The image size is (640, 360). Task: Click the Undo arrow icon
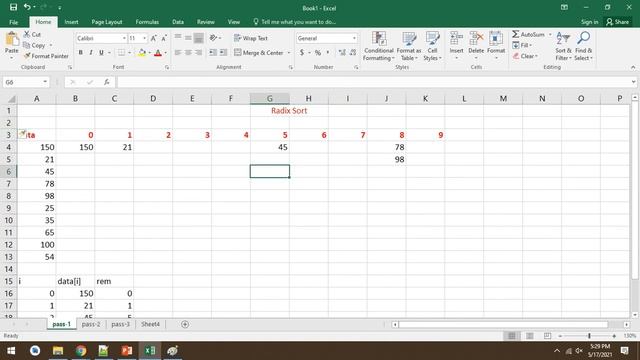27,7
